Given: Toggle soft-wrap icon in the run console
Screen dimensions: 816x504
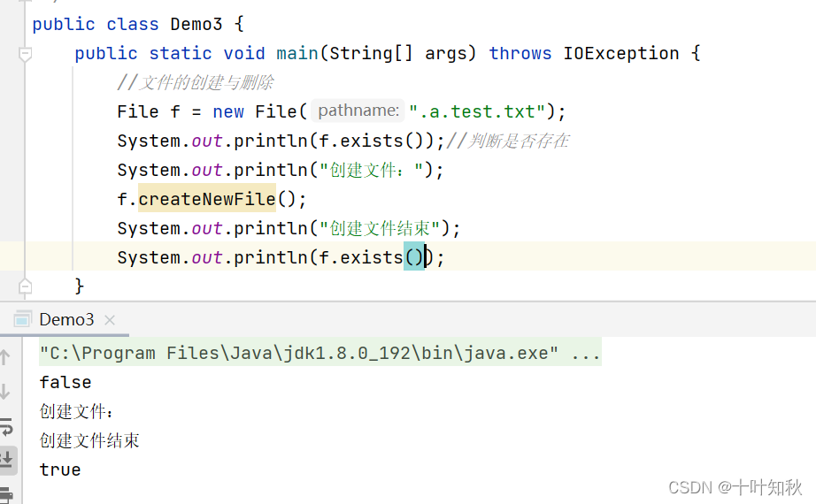Looking at the screenshot, I should [6, 426].
